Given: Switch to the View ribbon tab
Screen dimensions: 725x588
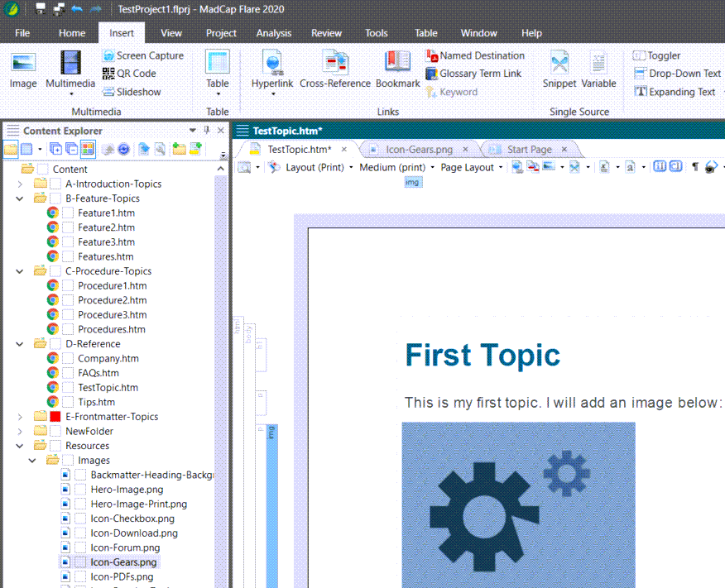Looking at the screenshot, I should click(171, 33).
